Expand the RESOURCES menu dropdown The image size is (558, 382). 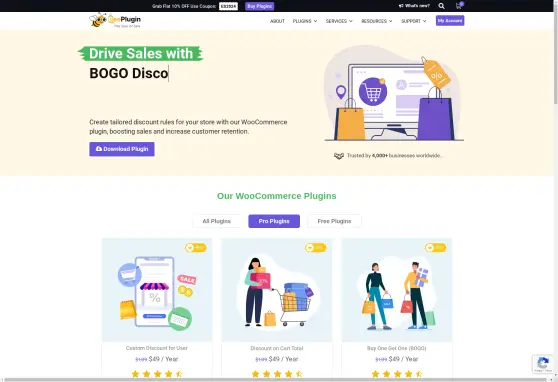point(377,21)
